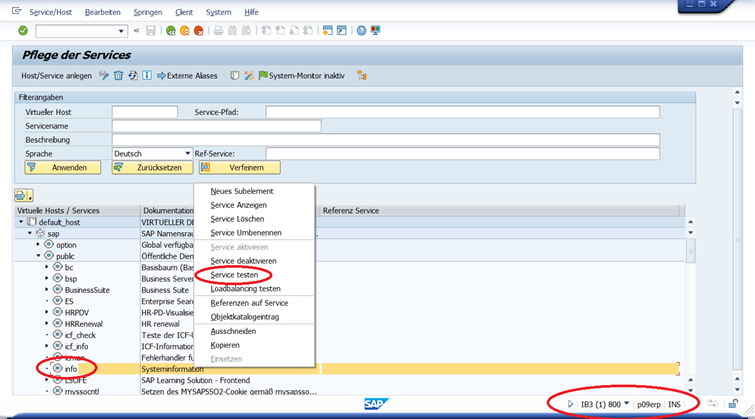Click into the Service-Pfad field
755x419 pixels.
[x=463, y=112]
